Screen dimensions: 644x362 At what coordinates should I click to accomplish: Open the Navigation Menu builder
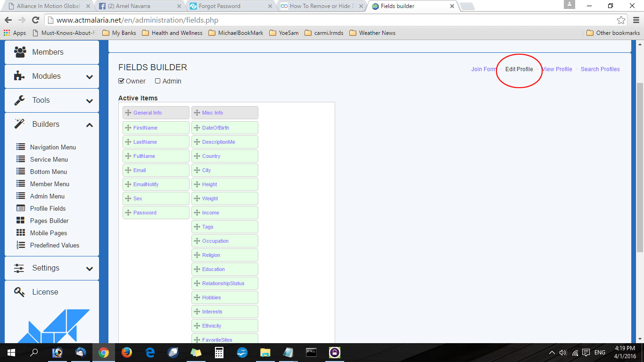(53, 147)
